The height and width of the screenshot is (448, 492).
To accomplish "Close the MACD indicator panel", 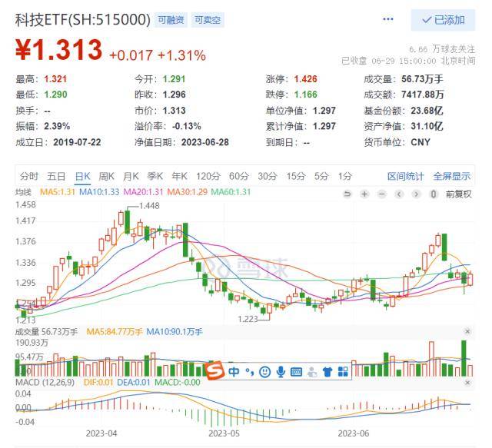I will tap(467, 383).
